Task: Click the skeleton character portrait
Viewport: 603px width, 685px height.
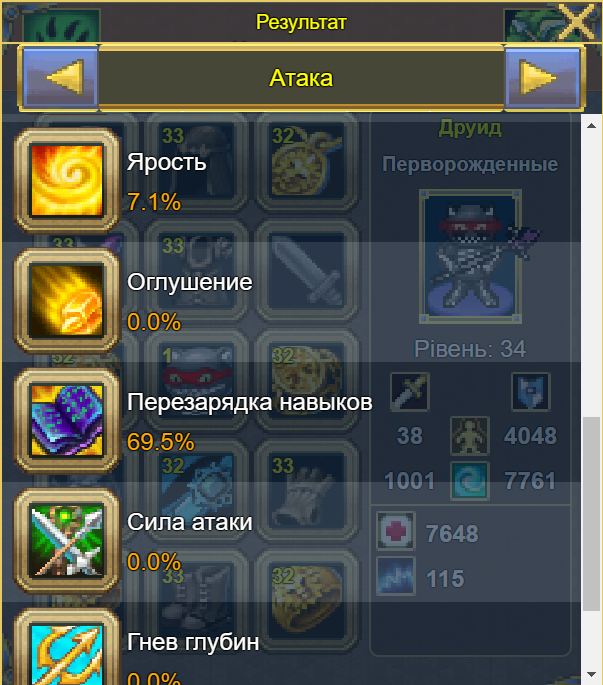Action: point(470,256)
